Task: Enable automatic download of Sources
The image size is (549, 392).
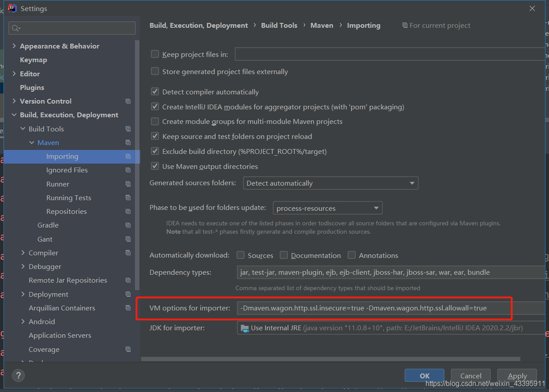Action: (240, 255)
